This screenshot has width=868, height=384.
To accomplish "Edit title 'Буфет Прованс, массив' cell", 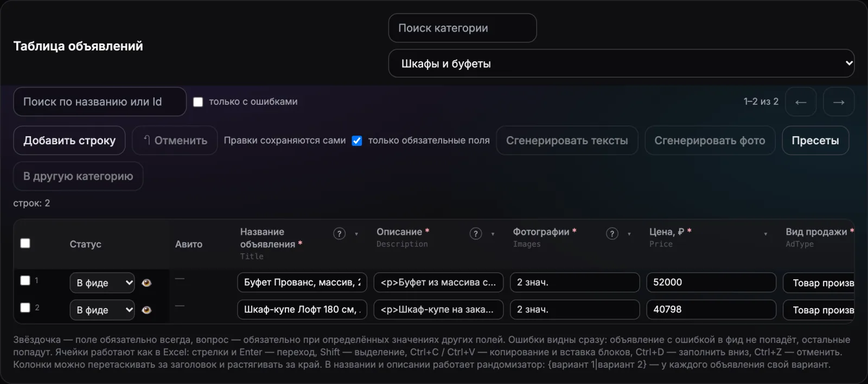I will coord(302,283).
